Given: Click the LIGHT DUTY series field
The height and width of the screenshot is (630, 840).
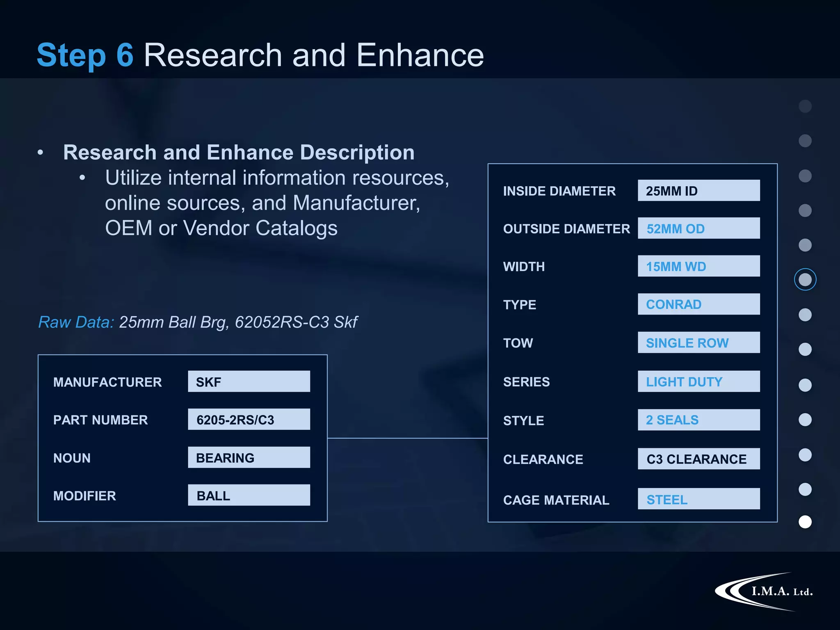Looking at the screenshot, I should (698, 381).
